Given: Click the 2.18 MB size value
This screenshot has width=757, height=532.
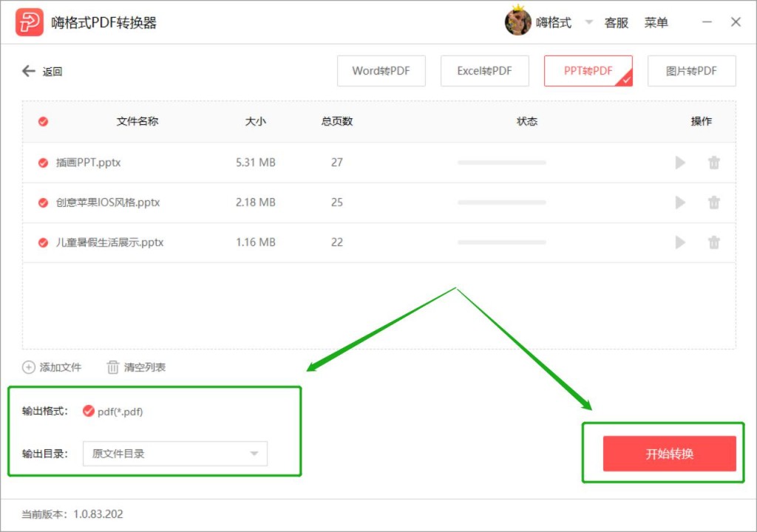Looking at the screenshot, I should coord(255,202).
